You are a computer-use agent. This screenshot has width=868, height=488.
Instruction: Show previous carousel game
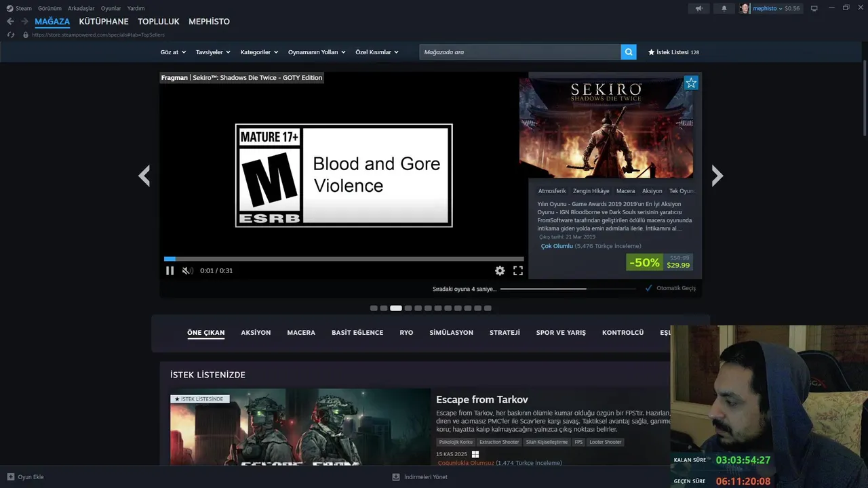[144, 176]
